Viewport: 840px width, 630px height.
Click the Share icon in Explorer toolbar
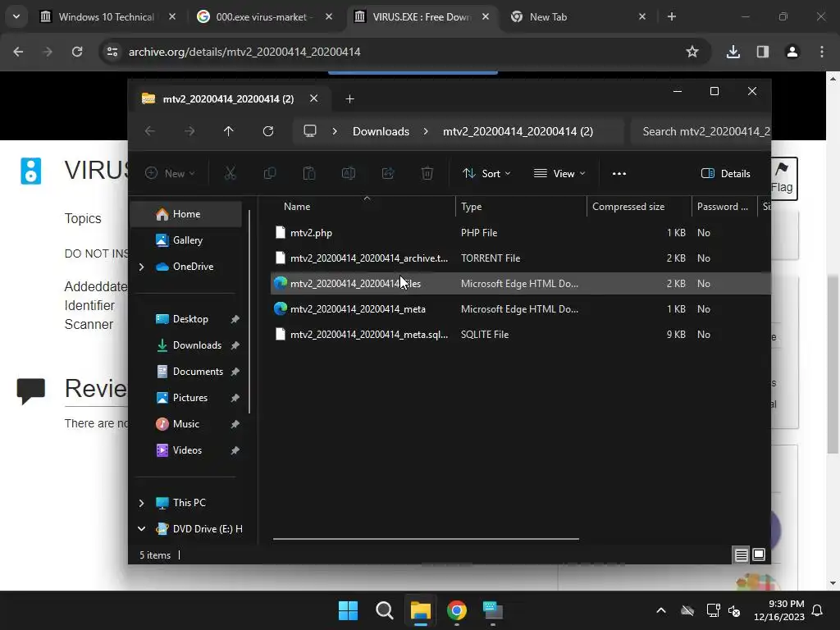coord(388,173)
